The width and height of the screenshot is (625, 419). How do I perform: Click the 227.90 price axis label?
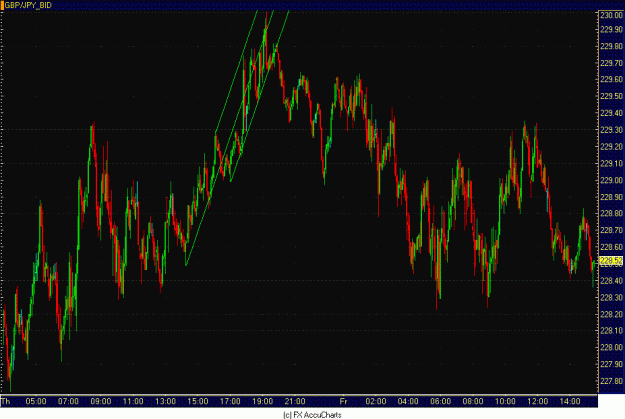coord(611,364)
